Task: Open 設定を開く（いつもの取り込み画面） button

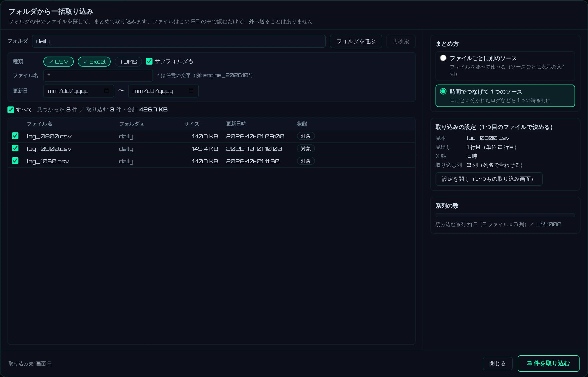Action: [x=489, y=179]
